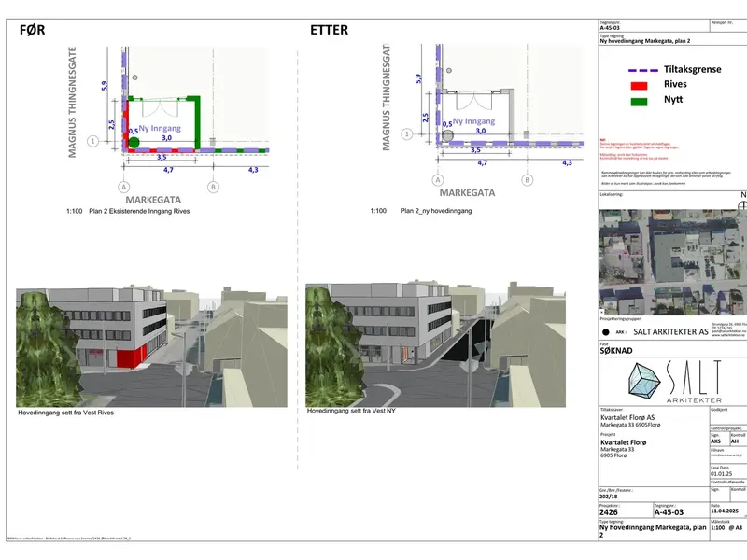Click the green column circle in FØR plan
Image resolution: width=747 pixels, height=560 pixels.
pyautogui.click(x=134, y=142)
